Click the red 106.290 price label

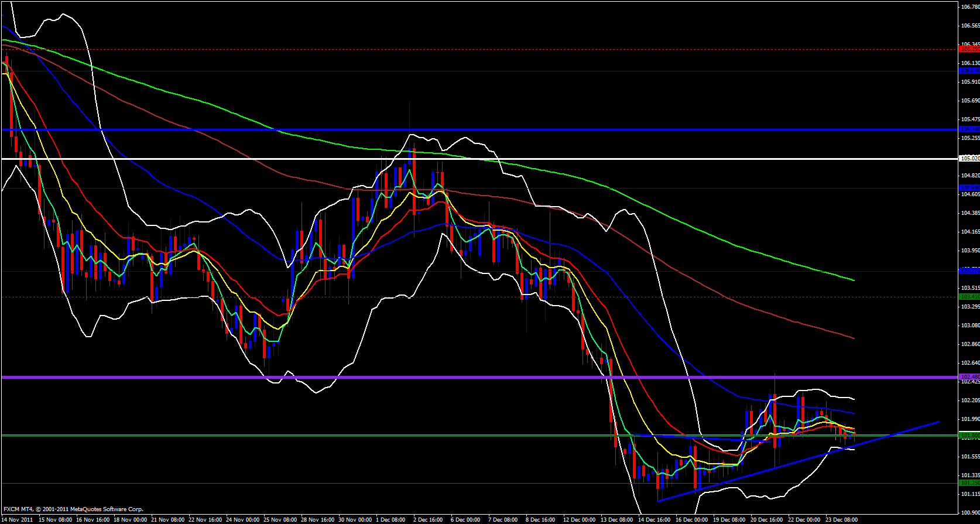coord(969,49)
